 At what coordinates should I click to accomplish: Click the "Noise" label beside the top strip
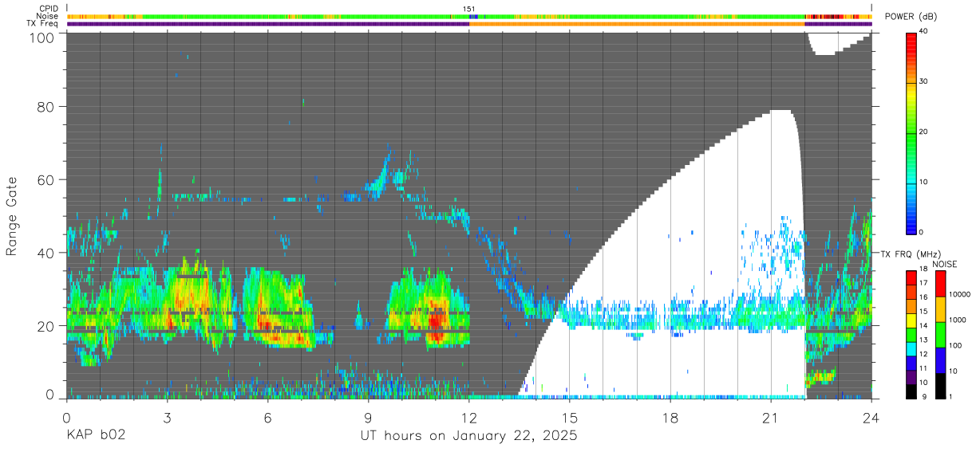pyautogui.click(x=47, y=16)
